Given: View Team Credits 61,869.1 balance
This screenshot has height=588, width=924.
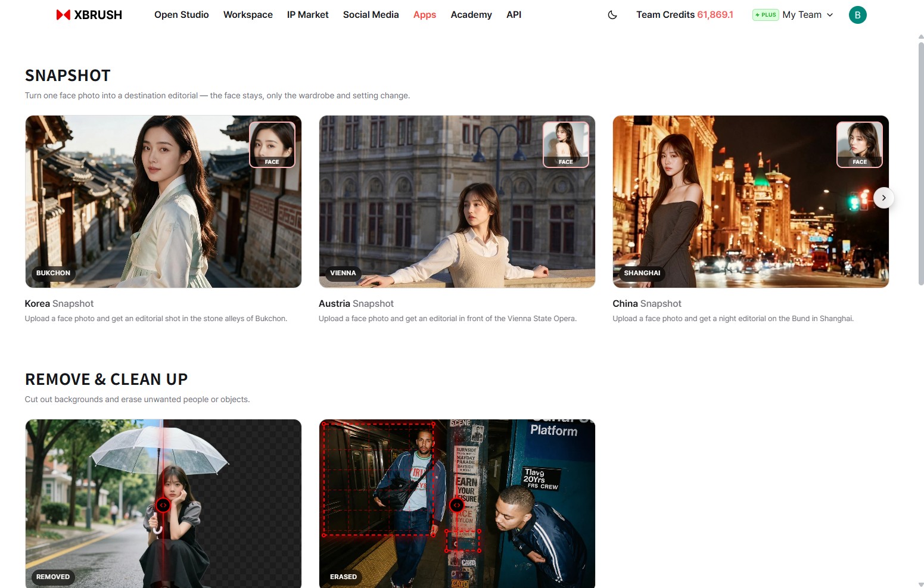Looking at the screenshot, I should [x=685, y=15].
